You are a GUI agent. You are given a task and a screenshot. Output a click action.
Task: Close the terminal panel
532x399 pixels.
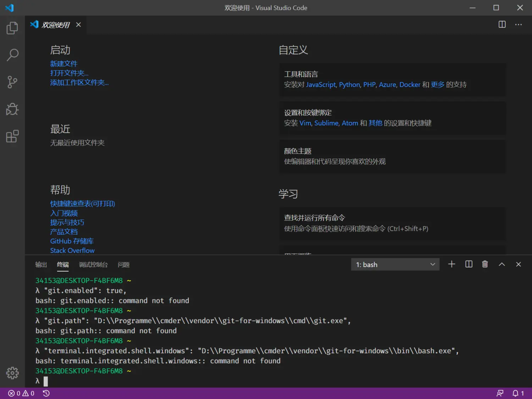tap(518, 264)
